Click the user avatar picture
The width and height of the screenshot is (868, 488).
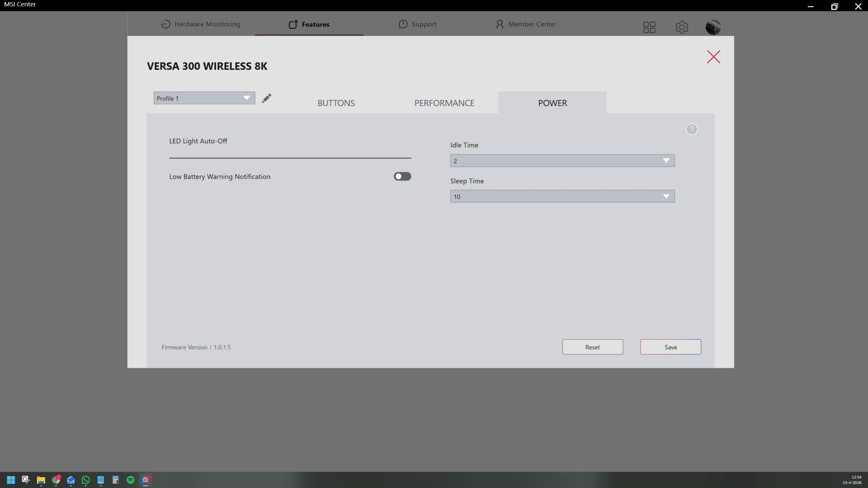click(713, 27)
